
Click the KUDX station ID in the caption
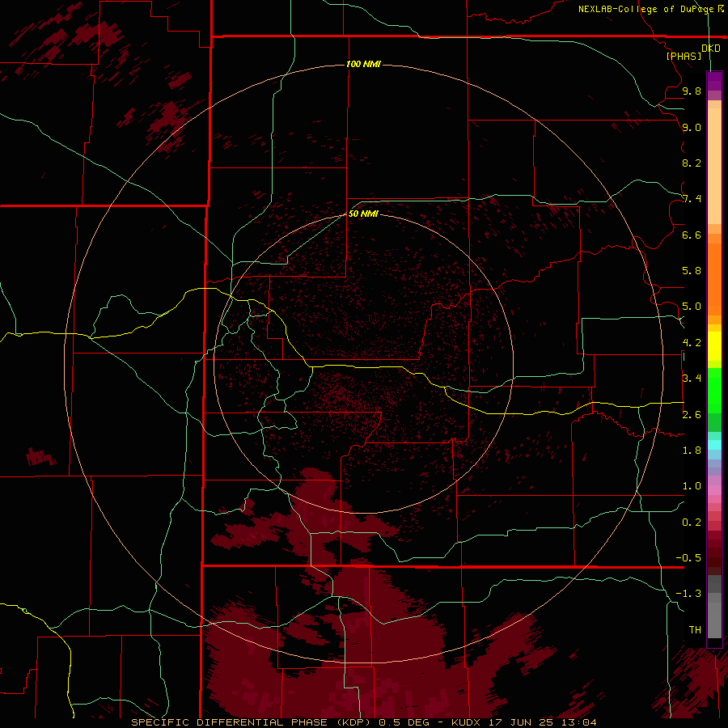coord(468,722)
